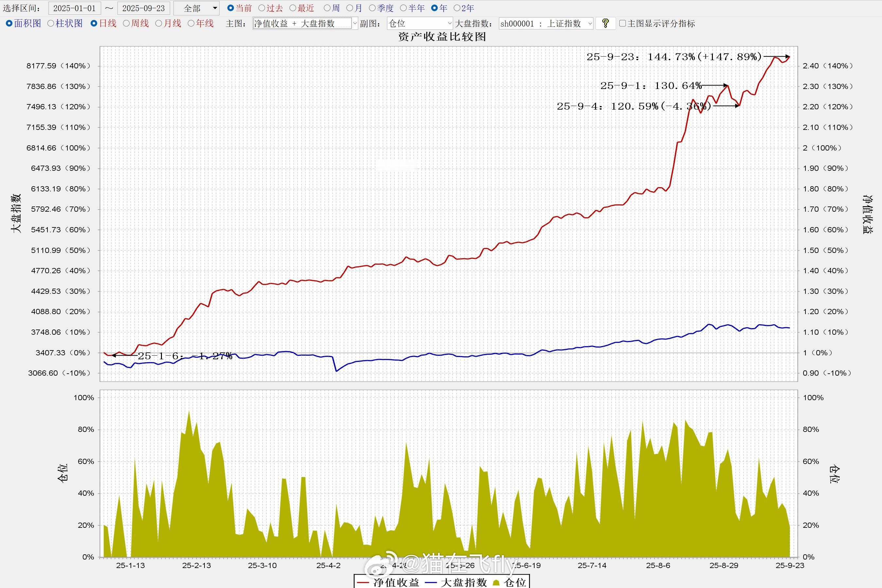Click 大盘指数 blue legend entry
Viewport: 882px width, 588px height.
[456, 582]
